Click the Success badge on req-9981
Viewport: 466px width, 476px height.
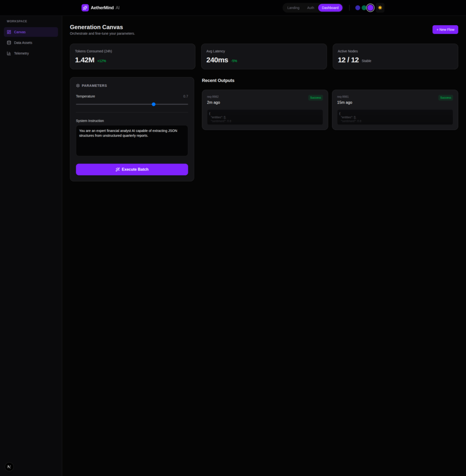446,98
